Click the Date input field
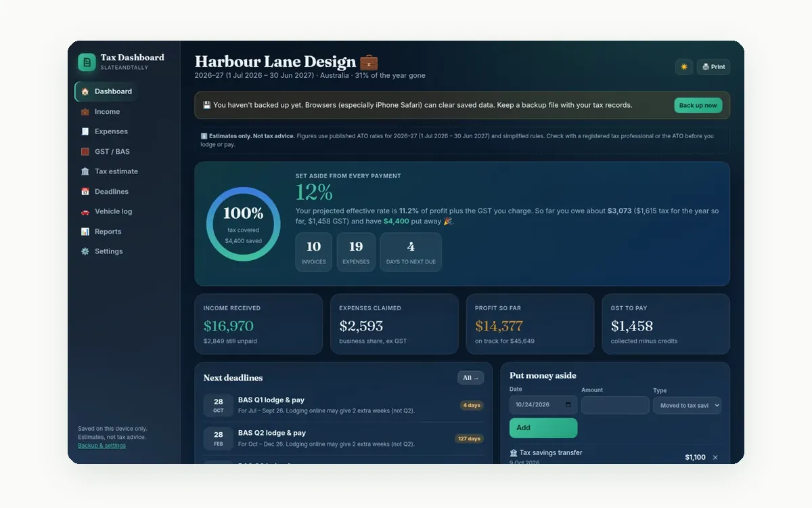The width and height of the screenshot is (812, 508). (x=543, y=405)
